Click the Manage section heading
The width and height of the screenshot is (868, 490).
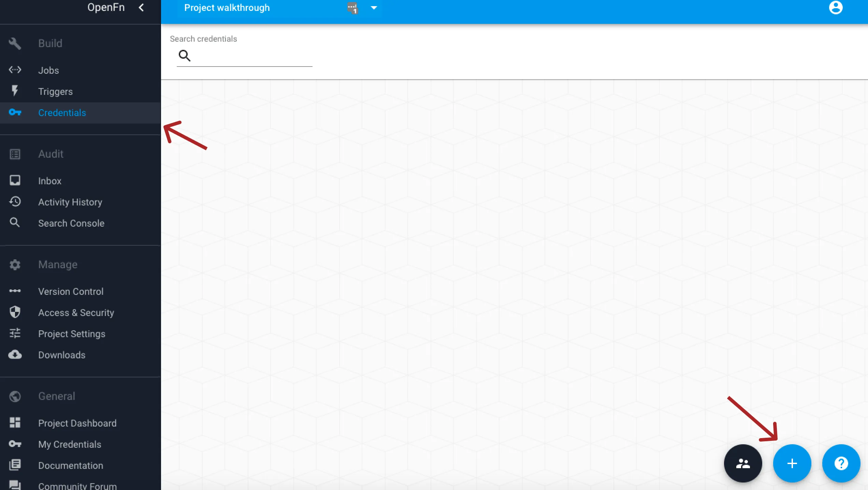click(x=58, y=265)
